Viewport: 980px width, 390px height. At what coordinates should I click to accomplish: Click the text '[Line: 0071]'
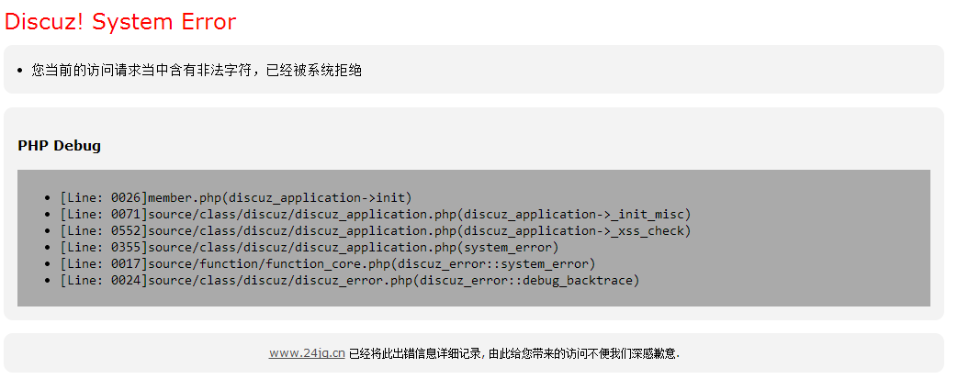tap(104, 214)
